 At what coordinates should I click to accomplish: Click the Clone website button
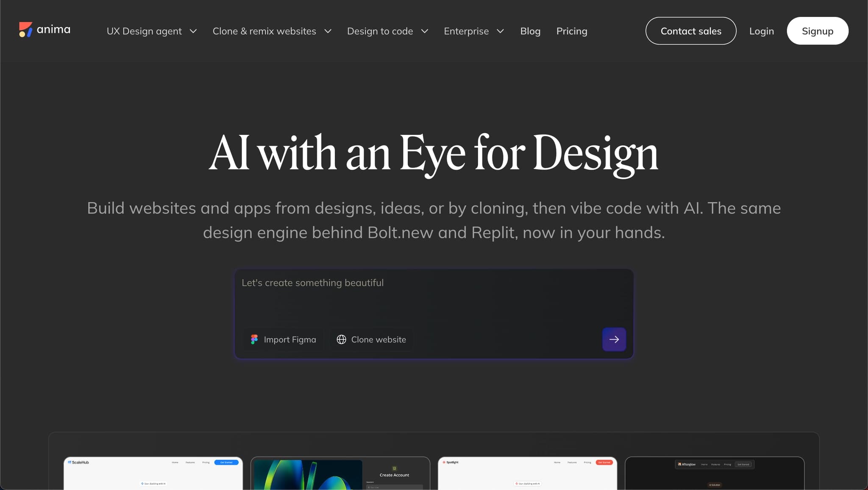click(371, 339)
